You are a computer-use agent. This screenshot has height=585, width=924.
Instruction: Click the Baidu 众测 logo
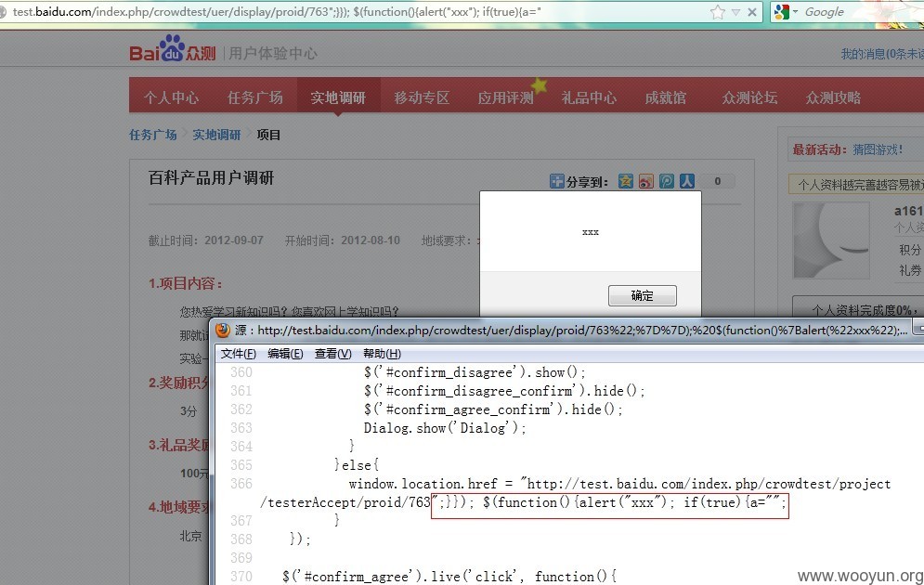click(173, 49)
